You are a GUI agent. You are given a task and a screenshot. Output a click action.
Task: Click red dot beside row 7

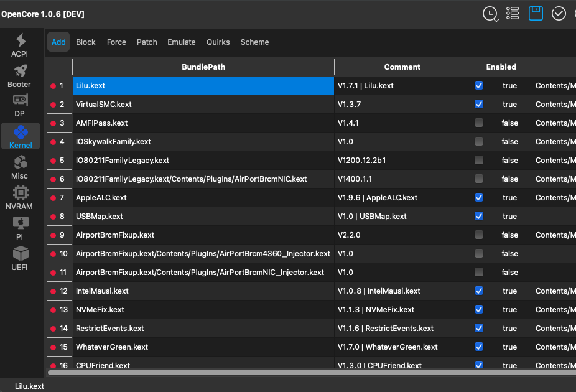point(53,198)
